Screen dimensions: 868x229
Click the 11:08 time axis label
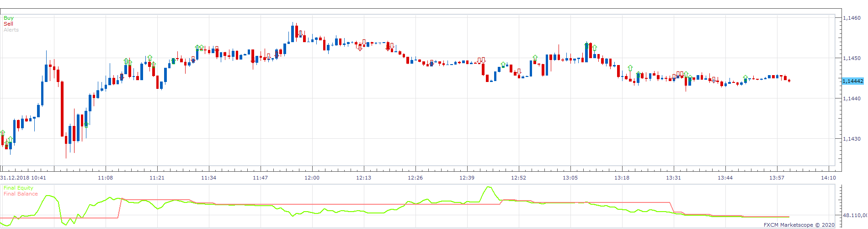106,178
